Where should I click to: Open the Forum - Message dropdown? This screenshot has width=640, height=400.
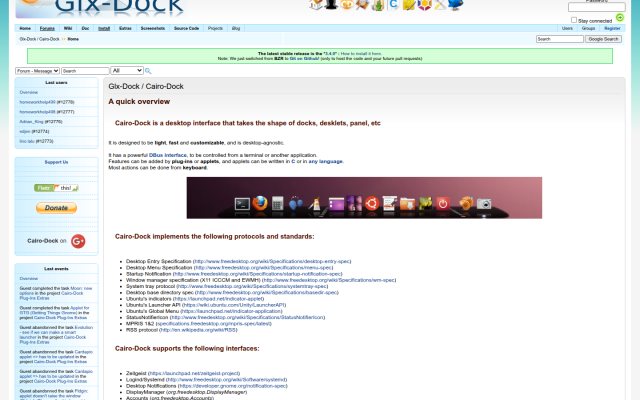pos(38,71)
